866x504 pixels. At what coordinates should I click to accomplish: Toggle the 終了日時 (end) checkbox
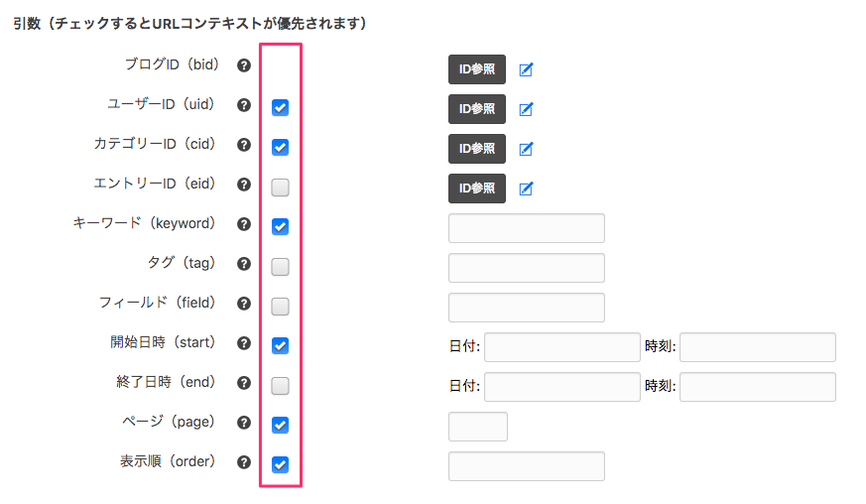click(x=280, y=385)
